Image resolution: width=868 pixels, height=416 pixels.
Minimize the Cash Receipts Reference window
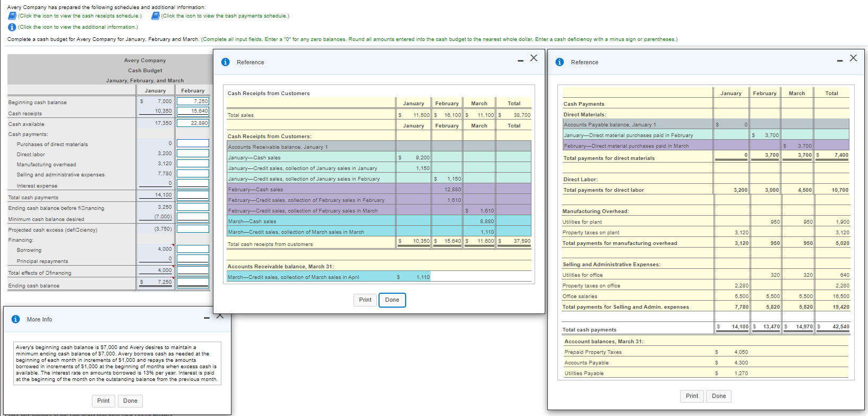521,61
